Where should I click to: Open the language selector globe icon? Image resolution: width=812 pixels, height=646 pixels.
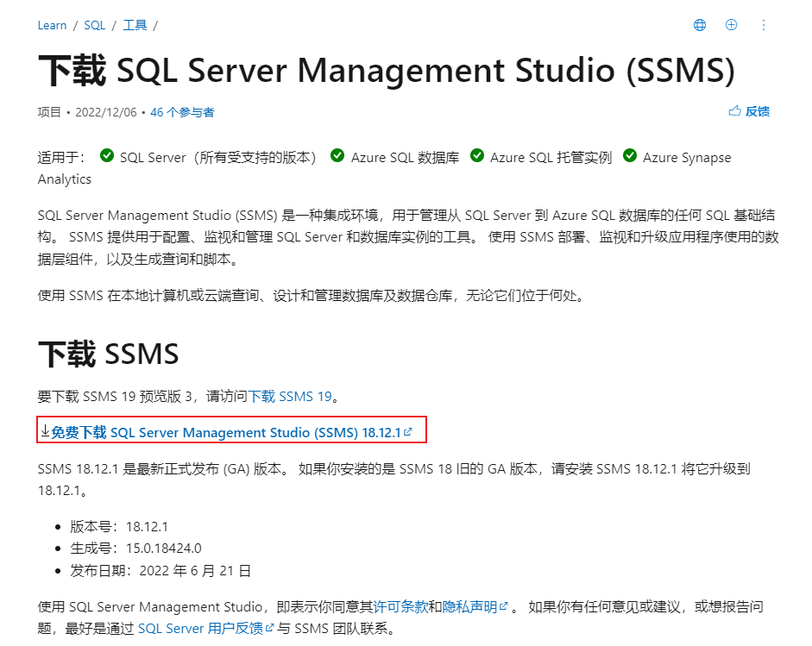click(x=699, y=25)
